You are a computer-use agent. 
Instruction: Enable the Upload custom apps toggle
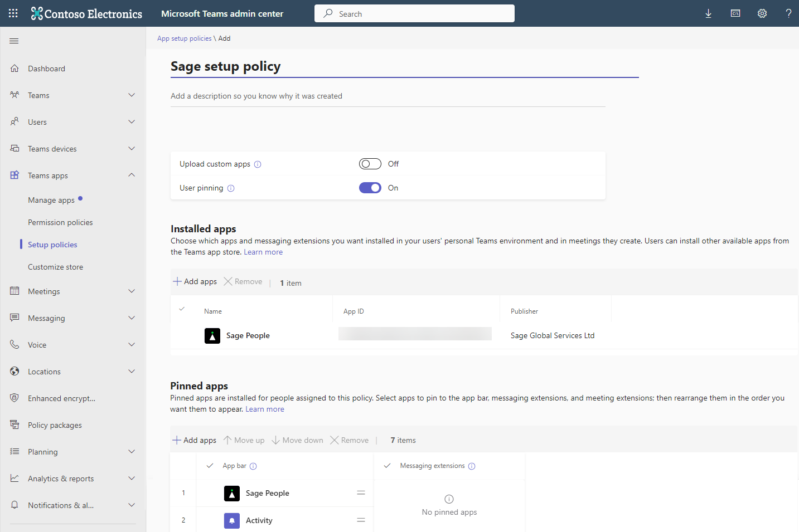pos(370,164)
